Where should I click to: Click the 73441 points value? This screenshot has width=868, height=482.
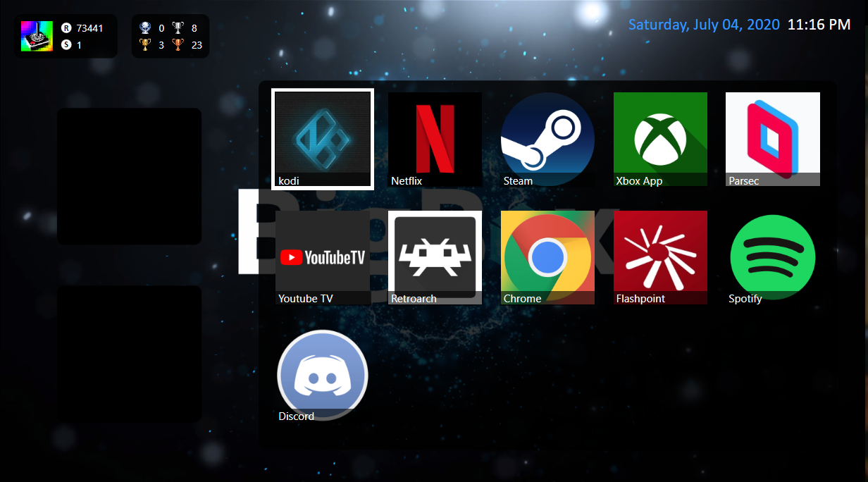pos(90,28)
